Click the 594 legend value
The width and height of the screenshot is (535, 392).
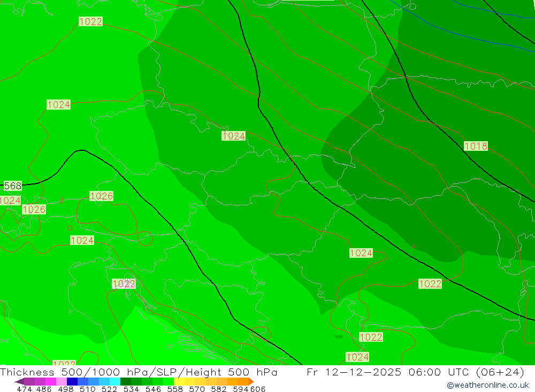(241, 389)
